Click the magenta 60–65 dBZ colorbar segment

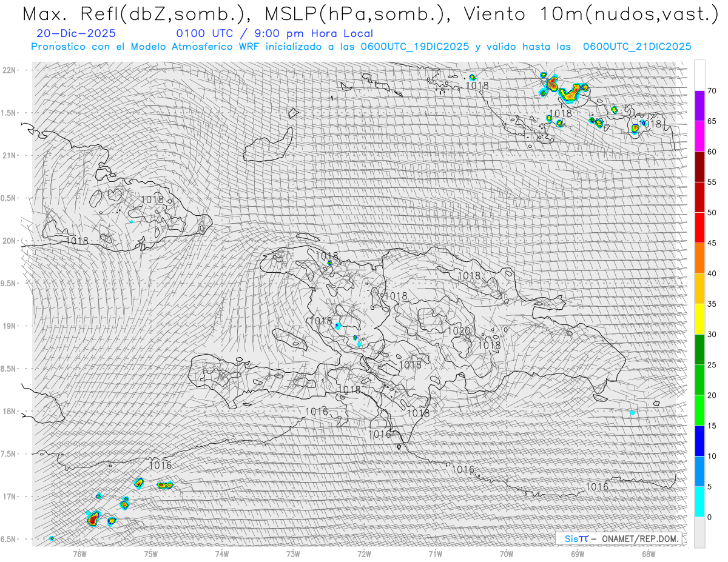click(699, 136)
